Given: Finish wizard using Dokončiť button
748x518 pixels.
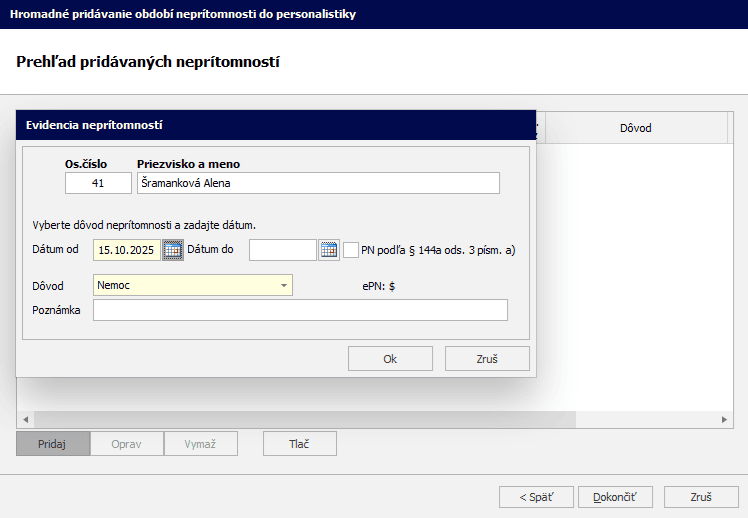Looking at the screenshot, I should tap(621, 496).
